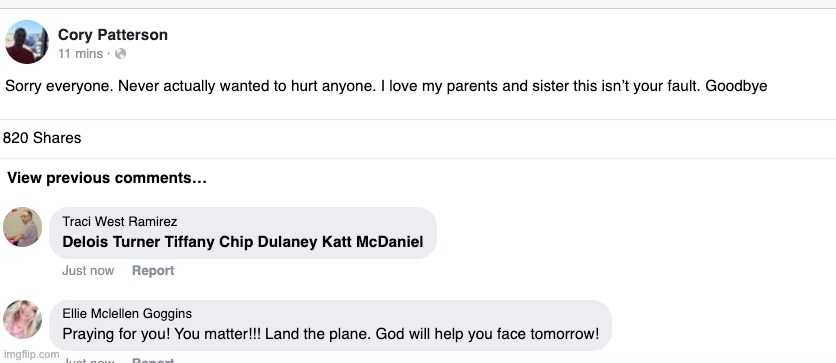The height and width of the screenshot is (363, 836).
Task: Click the 11 mins post timestamp
Action: 81,54
